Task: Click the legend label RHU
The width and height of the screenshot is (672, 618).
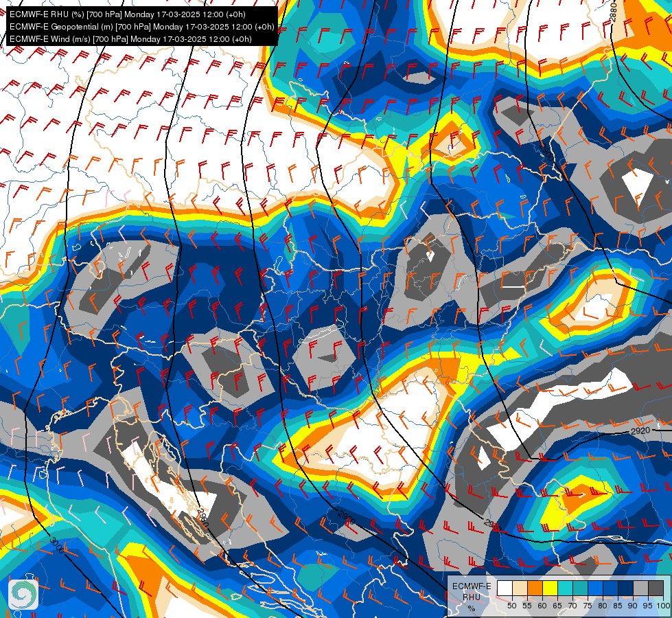Action: (x=472, y=597)
